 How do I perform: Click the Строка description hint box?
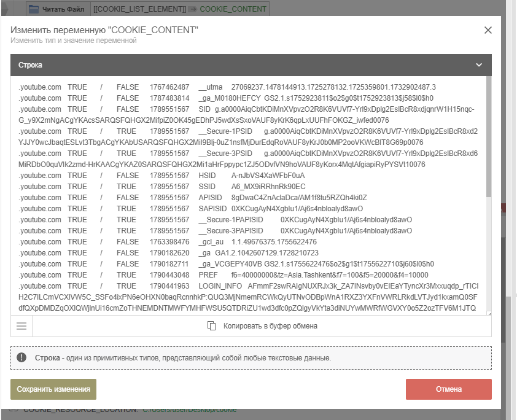tap(251, 357)
